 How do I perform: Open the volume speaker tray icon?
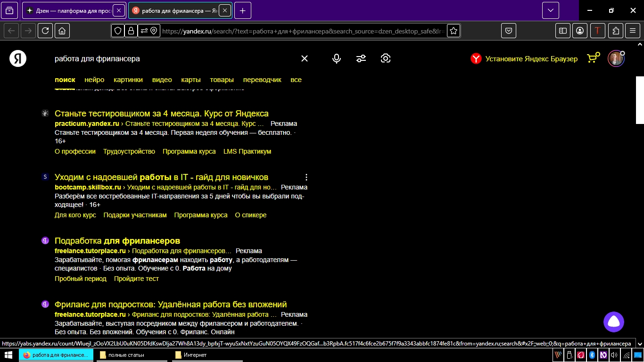pyautogui.click(x=614, y=355)
